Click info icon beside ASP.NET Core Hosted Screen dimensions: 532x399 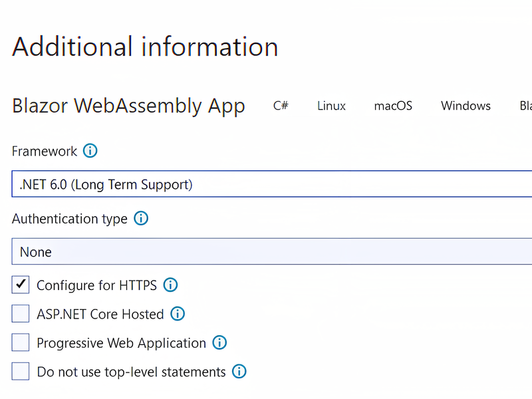coord(178,314)
